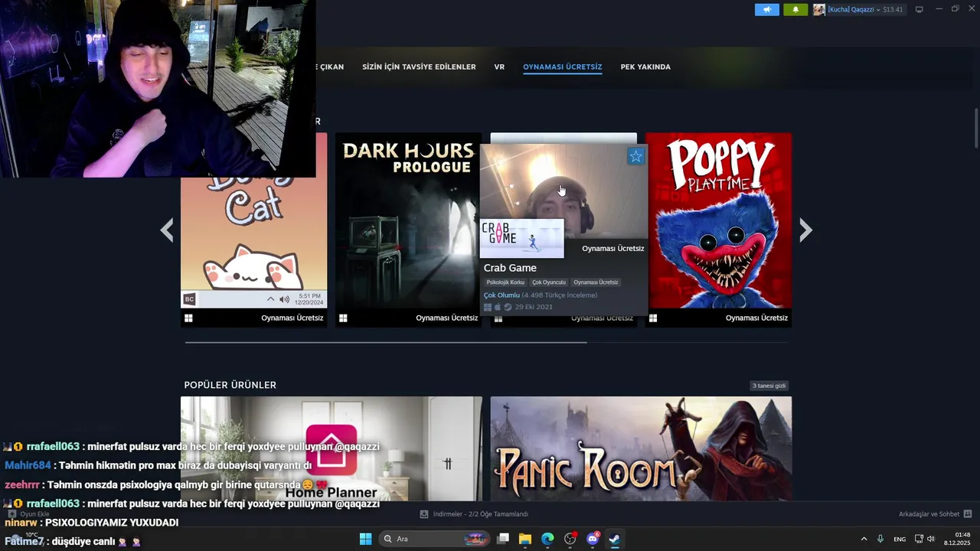Select the OYNAMASI ÜCRETSİZ tab
Image resolution: width=980 pixels, height=551 pixels.
[563, 67]
